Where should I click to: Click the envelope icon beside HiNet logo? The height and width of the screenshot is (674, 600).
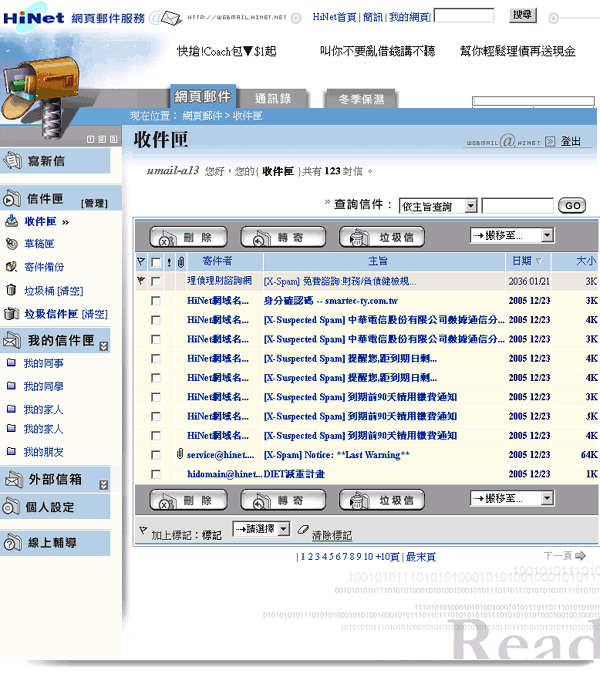click(x=171, y=18)
